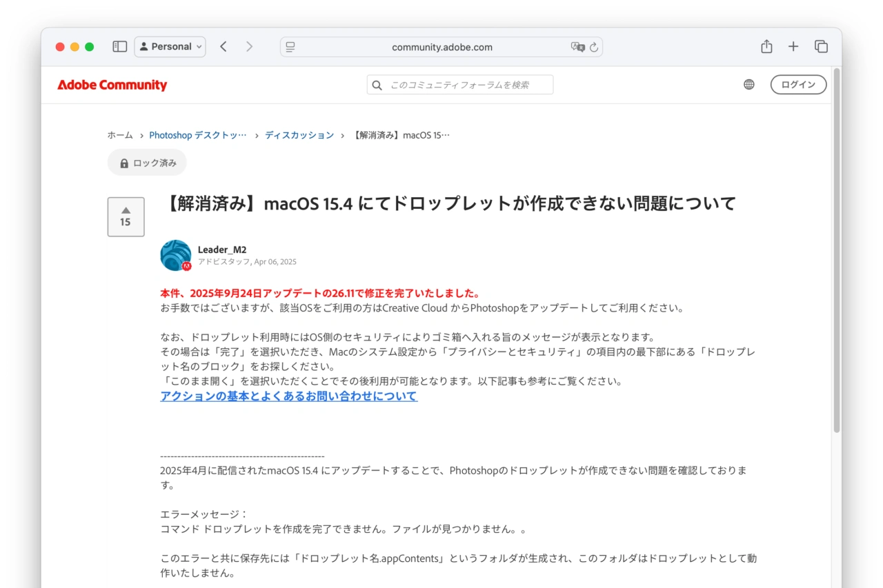Open the ディスカッション breadcrumb item
Screen dimensions: 883x588
coord(299,135)
